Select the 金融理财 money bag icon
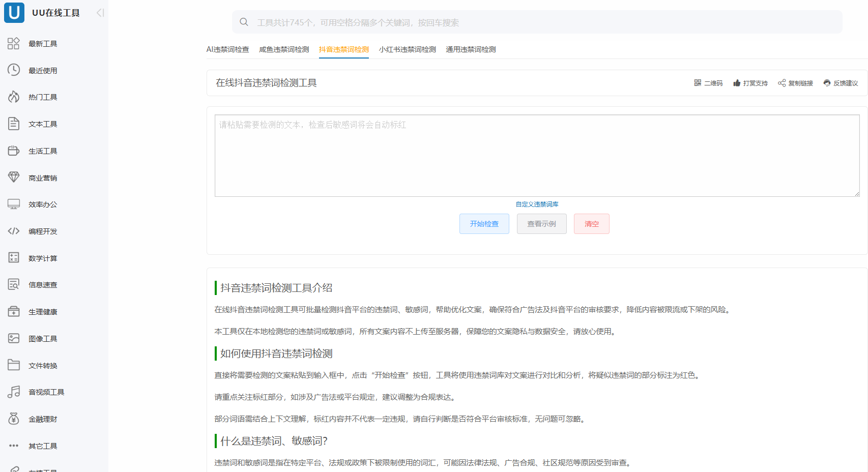This screenshot has width=868, height=472. pyautogui.click(x=14, y=419)
